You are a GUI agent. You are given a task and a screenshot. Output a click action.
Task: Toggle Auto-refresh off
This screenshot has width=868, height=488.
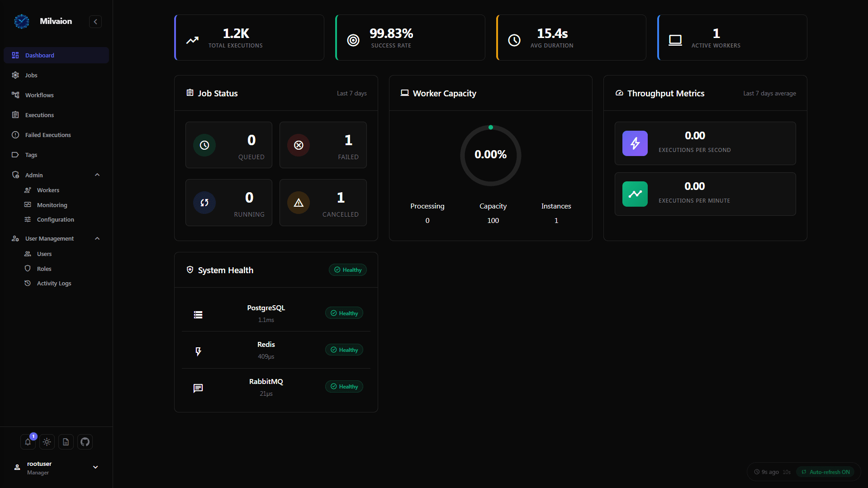825,472
